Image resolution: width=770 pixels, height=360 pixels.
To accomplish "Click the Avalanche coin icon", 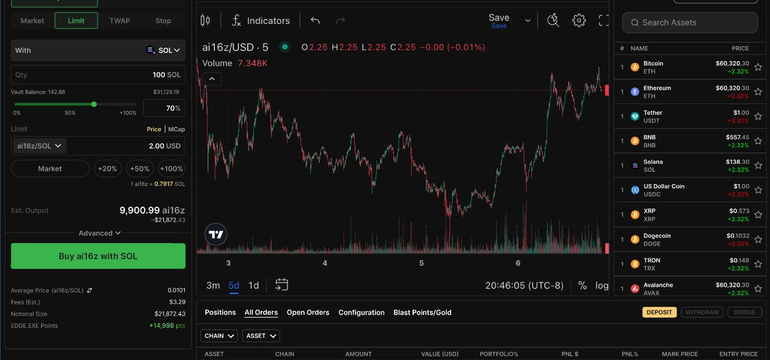I will tap(635, 288).
